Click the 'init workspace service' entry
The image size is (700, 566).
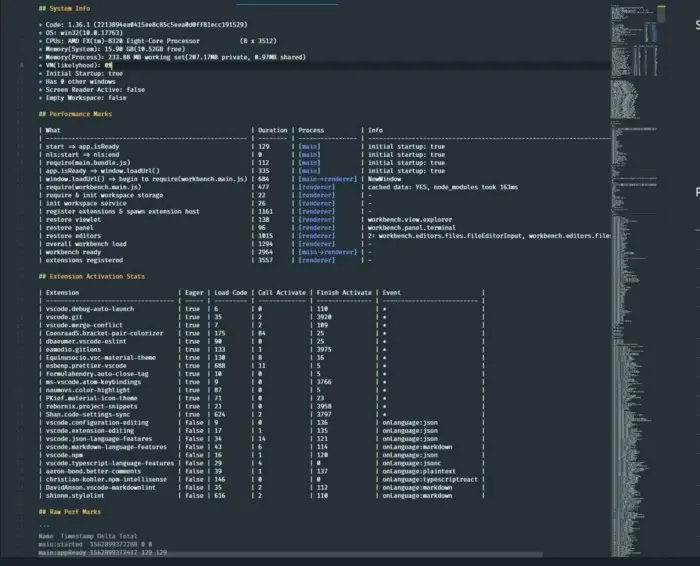coord(86,203)
